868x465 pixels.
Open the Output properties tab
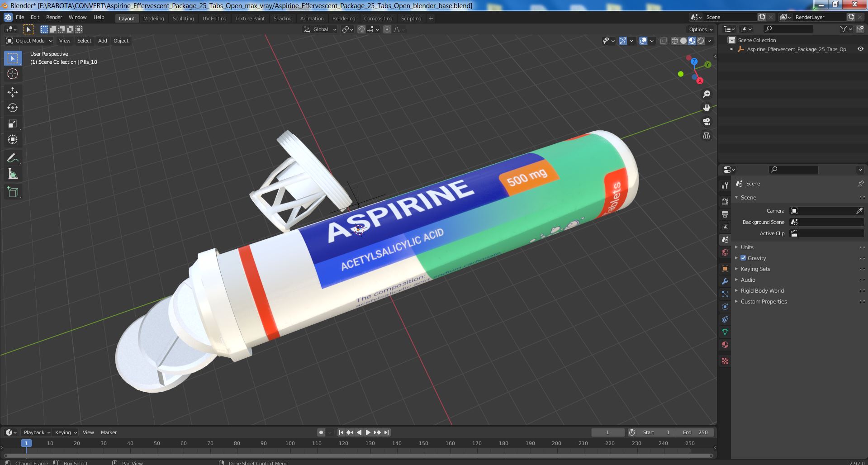725,214
